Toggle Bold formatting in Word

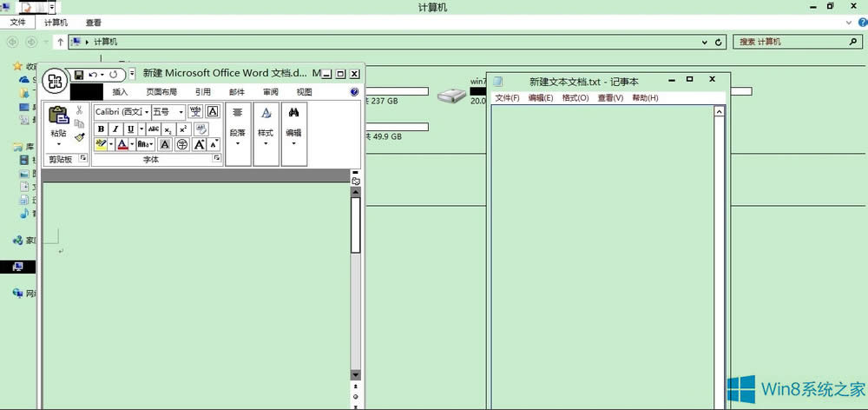coord(101,129)
